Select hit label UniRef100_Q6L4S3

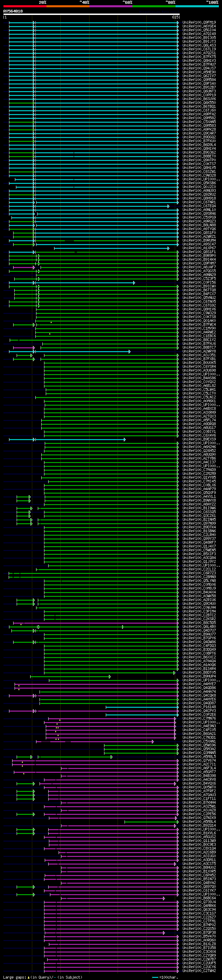[199, 45]
